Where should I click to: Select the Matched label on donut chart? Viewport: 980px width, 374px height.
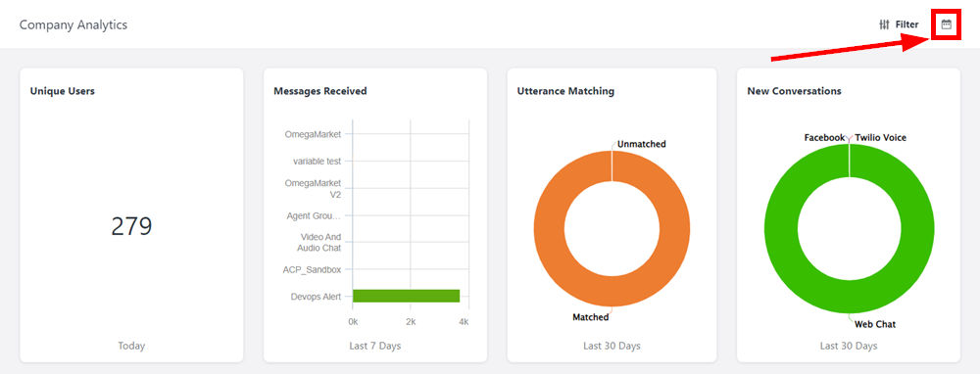pos(591,317)
